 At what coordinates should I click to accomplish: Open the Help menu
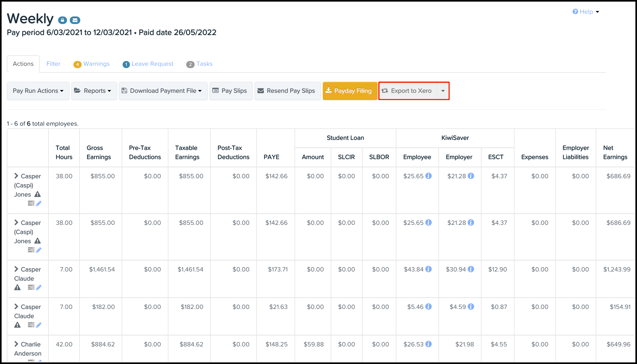(586, 12)
